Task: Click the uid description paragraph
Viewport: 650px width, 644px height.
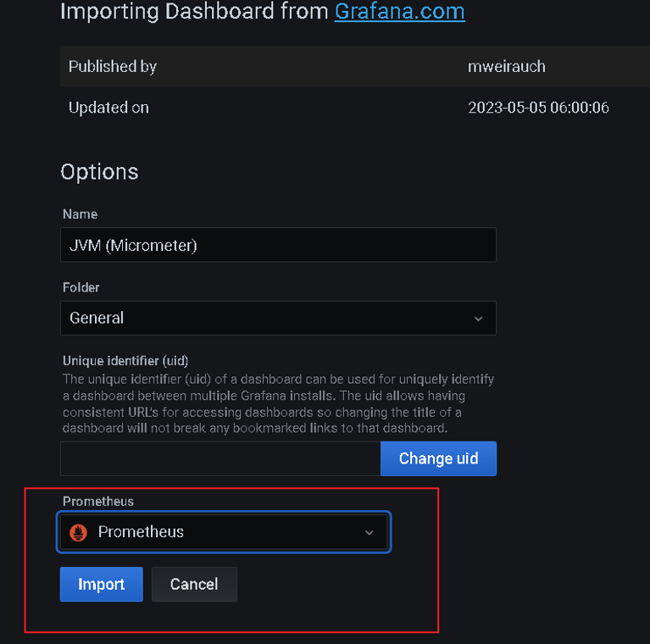Action: pyautogui.click(x=277, y=403)
